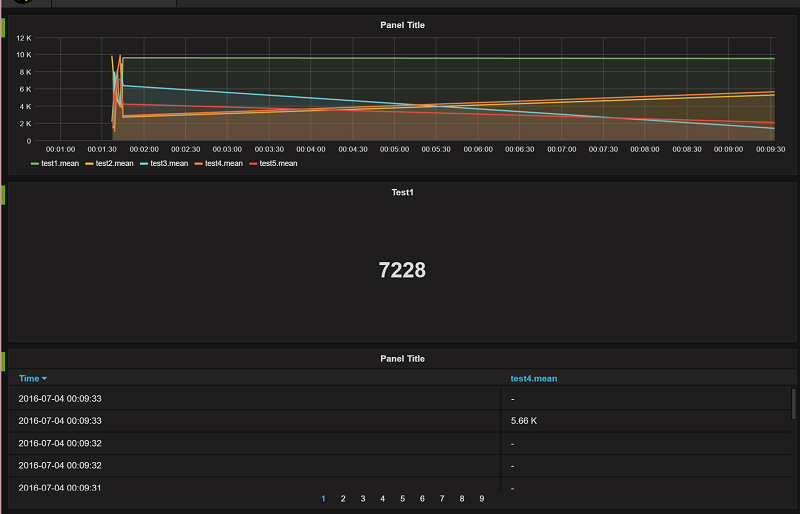Image resolution: width=800 pixels, height=514 pixels.
Task: Open the table Panel Title menu
Action: tap(402, 359)
